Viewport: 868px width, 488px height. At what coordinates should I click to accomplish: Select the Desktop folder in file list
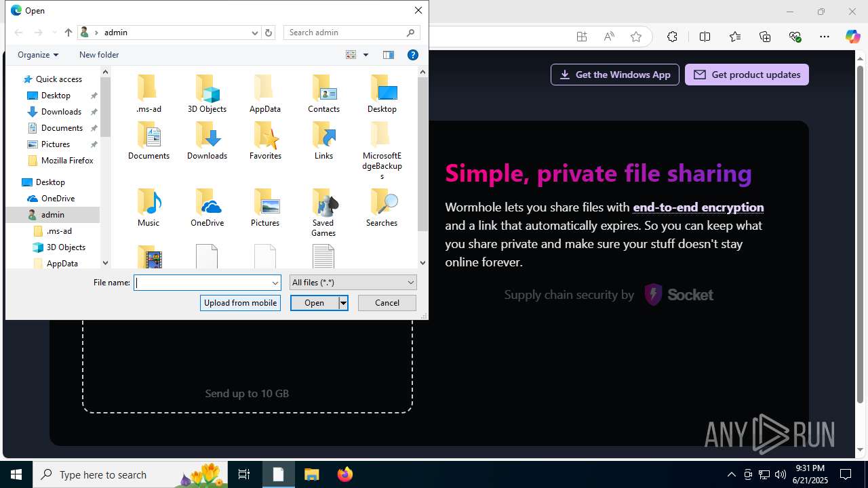tap(382, 94)
